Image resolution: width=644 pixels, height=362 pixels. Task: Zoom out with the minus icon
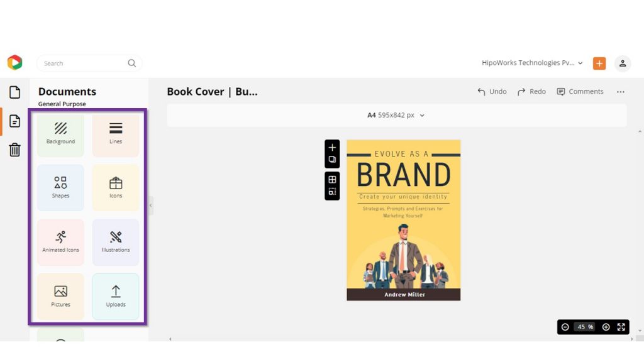[x=565, y=327]
